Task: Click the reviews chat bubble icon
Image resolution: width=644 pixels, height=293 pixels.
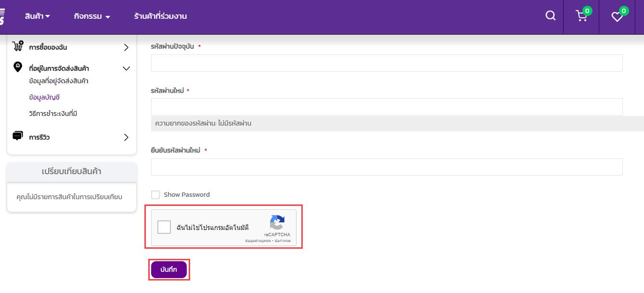Action: pyautogui.click(x=18, y=136)
